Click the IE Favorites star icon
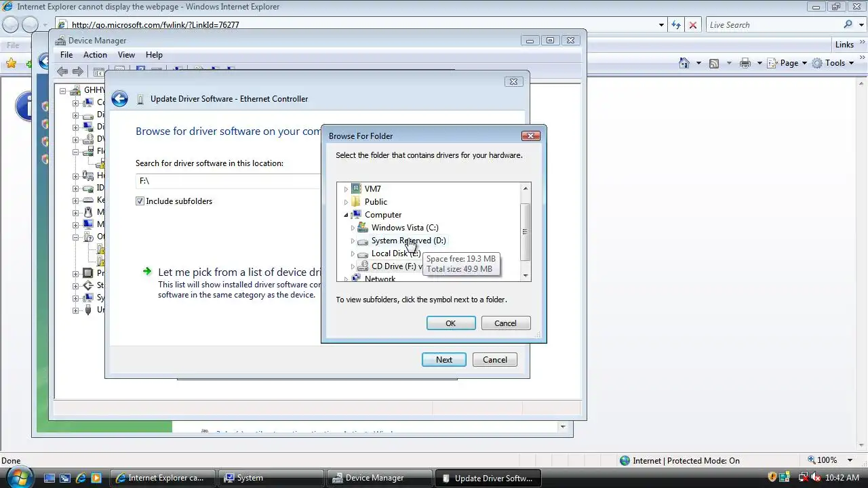Image resolution: width=868 pixels, height=488 pixels. point(11,63)
